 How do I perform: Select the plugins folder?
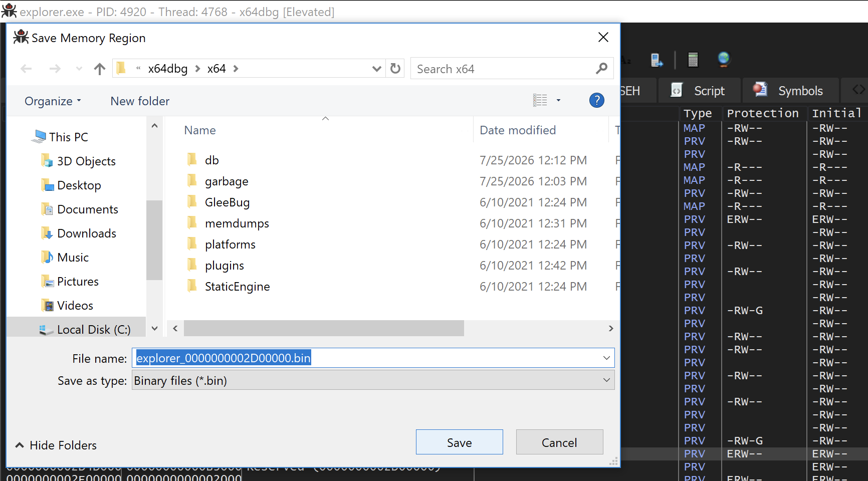pos(224,266)
